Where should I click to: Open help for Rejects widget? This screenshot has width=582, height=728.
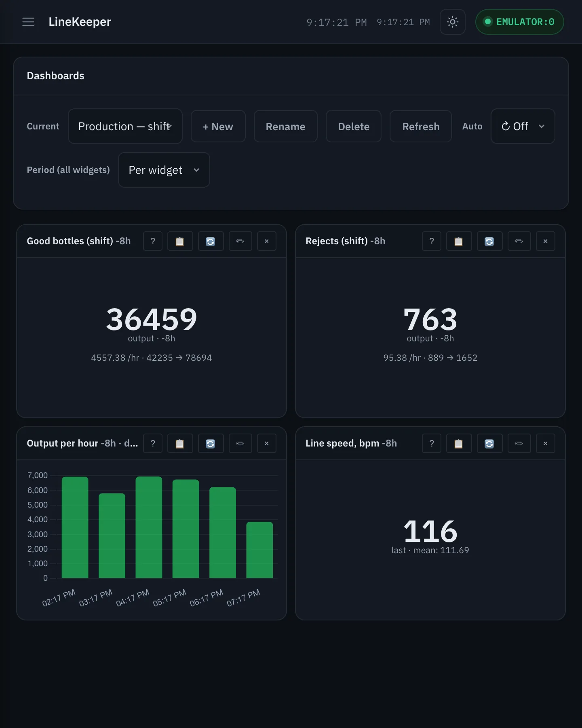pyautogui.click(x=432, y=241)
